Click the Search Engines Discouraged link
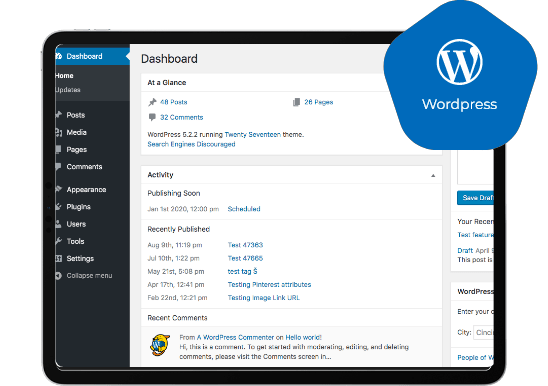 click(191, 144)
